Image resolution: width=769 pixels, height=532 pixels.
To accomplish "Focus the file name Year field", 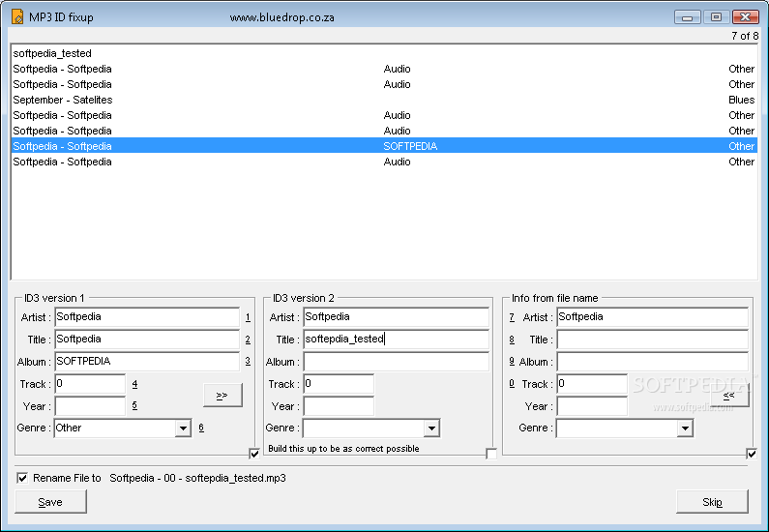I will coord(592,406).
